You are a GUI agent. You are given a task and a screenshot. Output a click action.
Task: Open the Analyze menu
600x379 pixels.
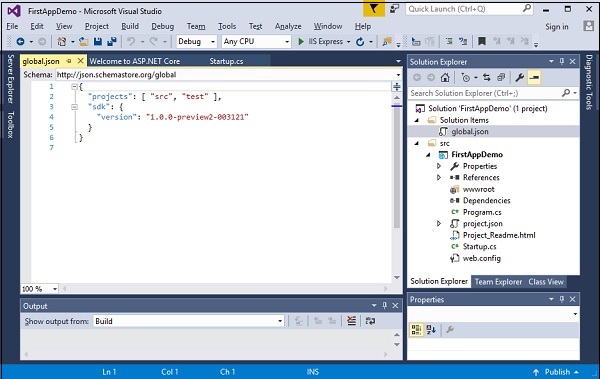[288, 26]
